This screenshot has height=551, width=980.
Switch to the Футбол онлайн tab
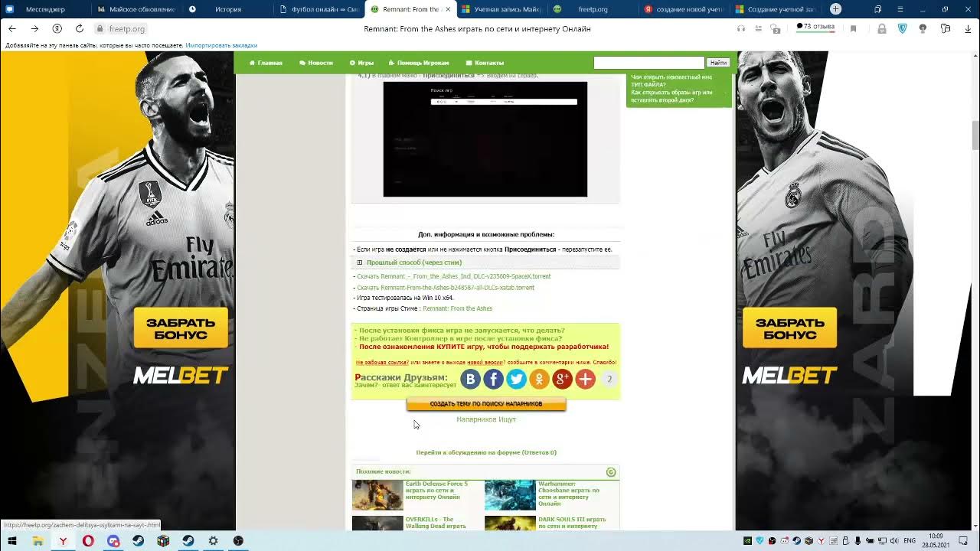coord(318,9)
